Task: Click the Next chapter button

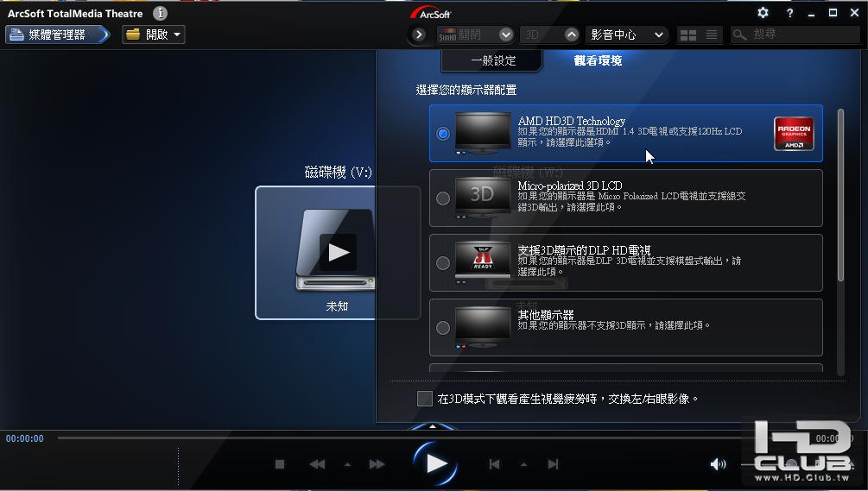Action: (553, 464)
